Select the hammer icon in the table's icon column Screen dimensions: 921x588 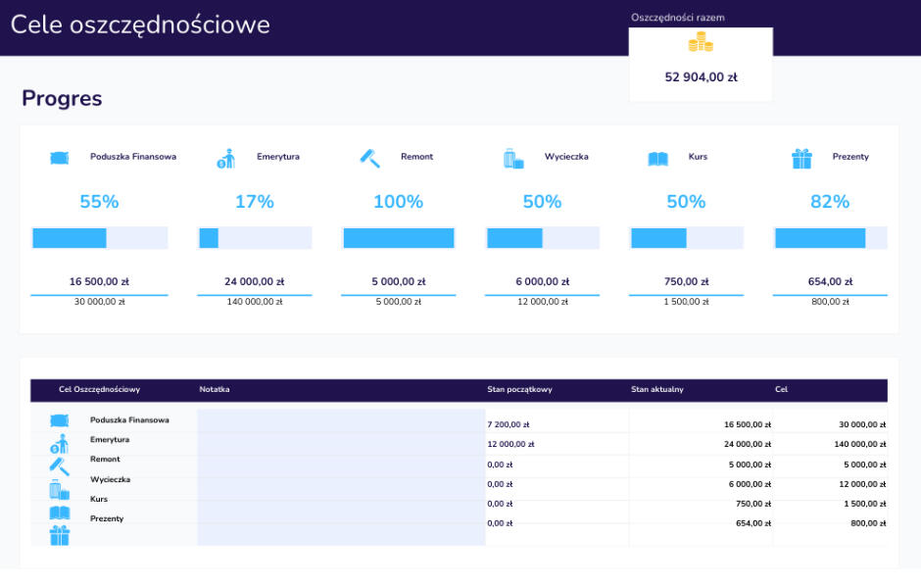click(60, 466)
